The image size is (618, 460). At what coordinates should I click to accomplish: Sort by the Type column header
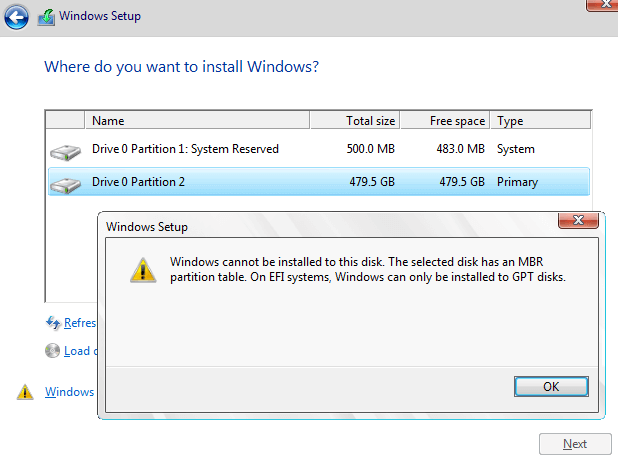(x=541, y=121)
